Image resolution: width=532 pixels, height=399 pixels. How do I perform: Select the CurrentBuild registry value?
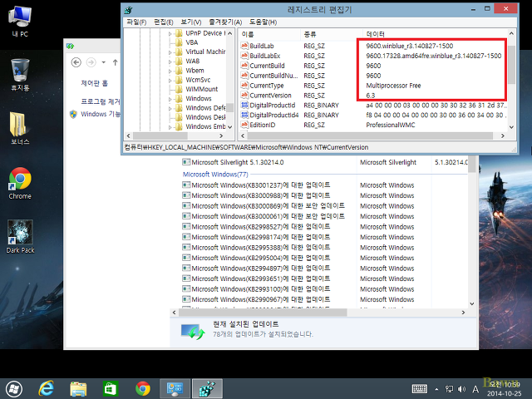pos(267,66)
